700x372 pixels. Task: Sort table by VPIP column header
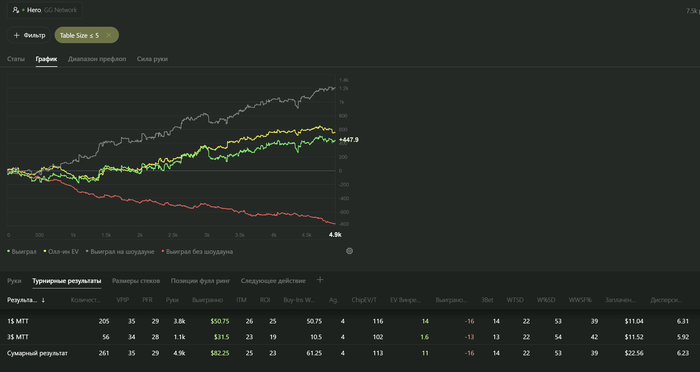pyautogui.click(x=122, y=300)
